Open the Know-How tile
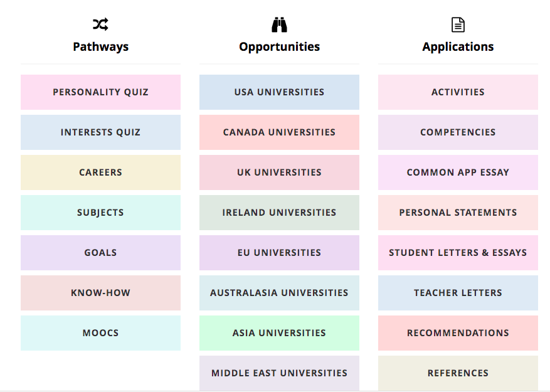Screen dimensions: 550x392 (x=101, y=293)
